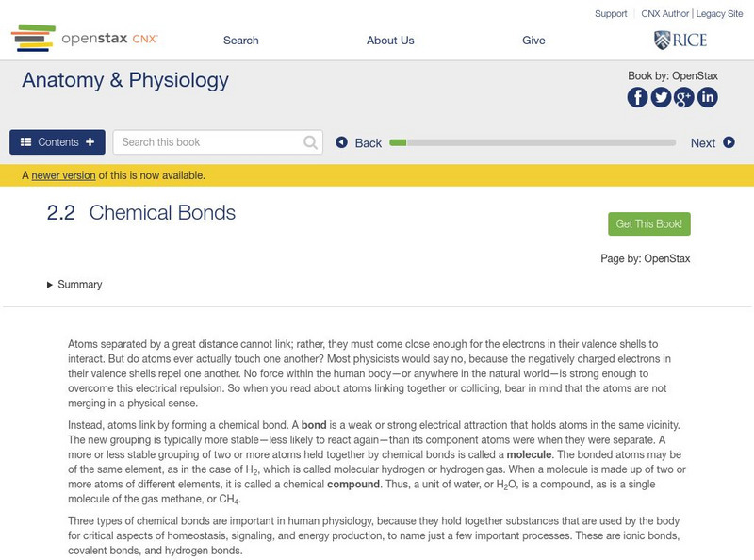Share the book on LinkedIn
This screenshot has width=754, height=560.
[x=707, y=97]
